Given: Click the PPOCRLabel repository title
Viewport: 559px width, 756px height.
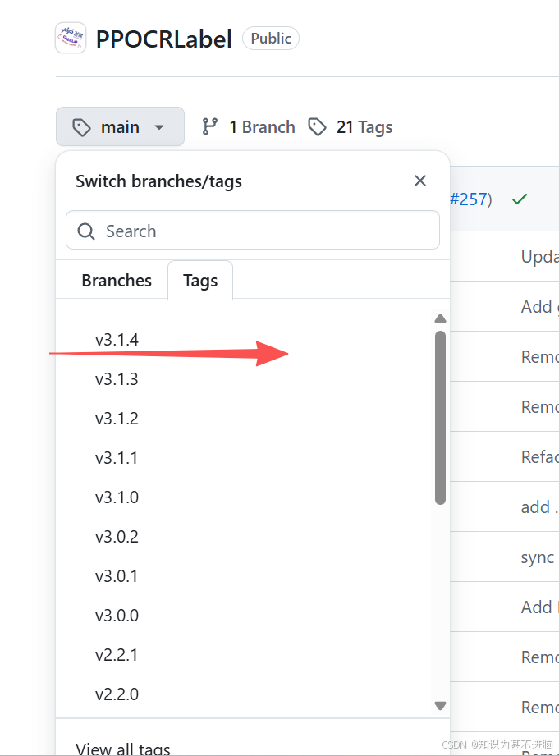Looking at the screenshot, I should click(163, 39).
